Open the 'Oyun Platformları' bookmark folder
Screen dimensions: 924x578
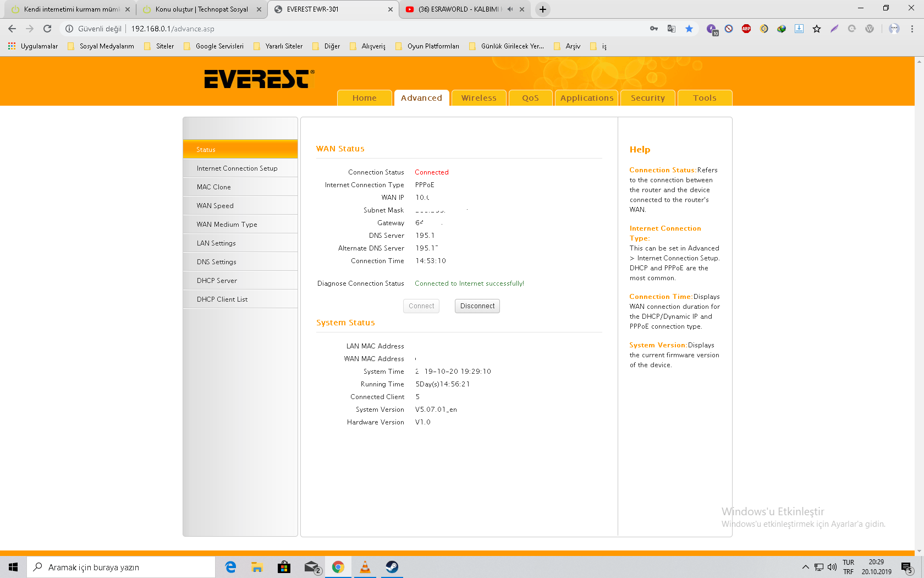pyautogui.click(x=427, y=46)
